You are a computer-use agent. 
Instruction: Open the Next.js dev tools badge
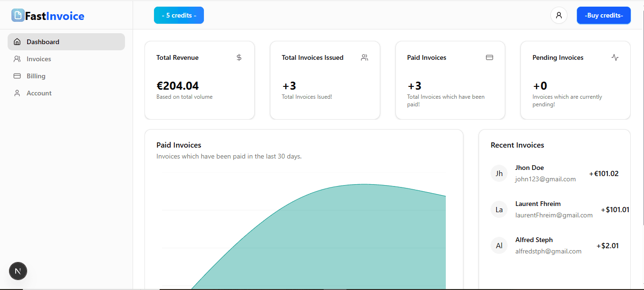click(x=18, y=271)
